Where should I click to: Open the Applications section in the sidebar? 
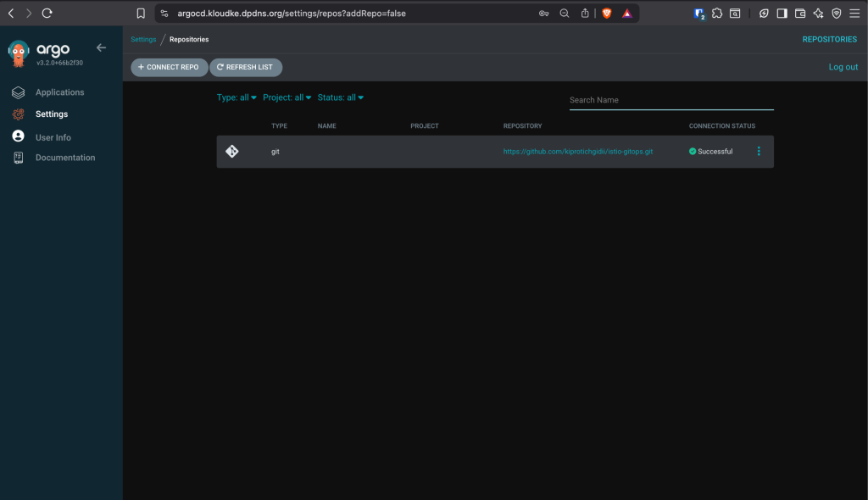click(59, 92)
